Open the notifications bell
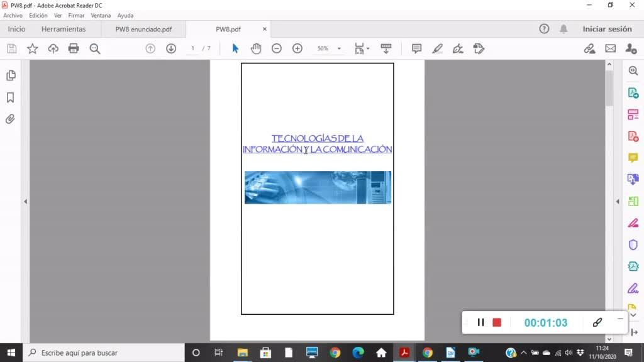 pyautogui.click(x=563, y=29)
